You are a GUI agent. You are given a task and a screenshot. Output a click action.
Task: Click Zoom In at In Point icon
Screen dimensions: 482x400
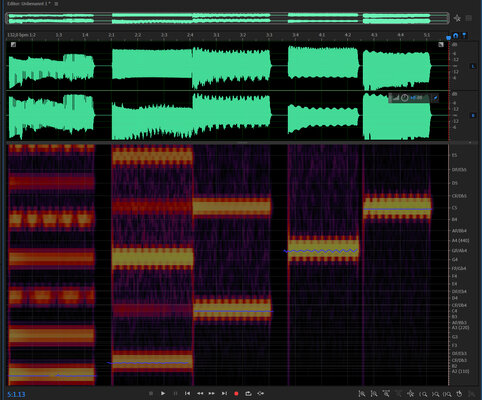pos(423,394)
